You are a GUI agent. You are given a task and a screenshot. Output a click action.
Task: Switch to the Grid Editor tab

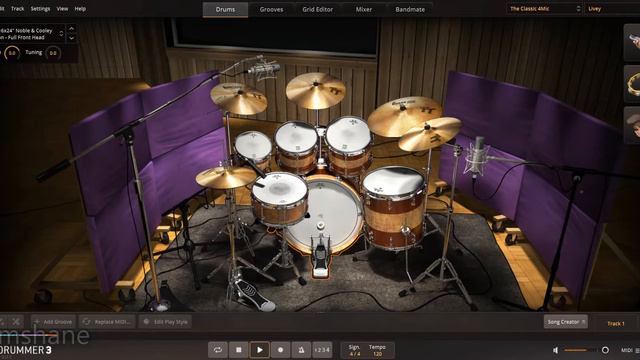point(318,9)
